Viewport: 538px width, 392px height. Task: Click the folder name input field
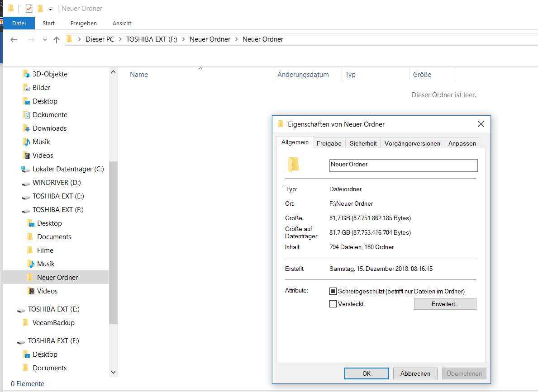[x=403, y=165]
